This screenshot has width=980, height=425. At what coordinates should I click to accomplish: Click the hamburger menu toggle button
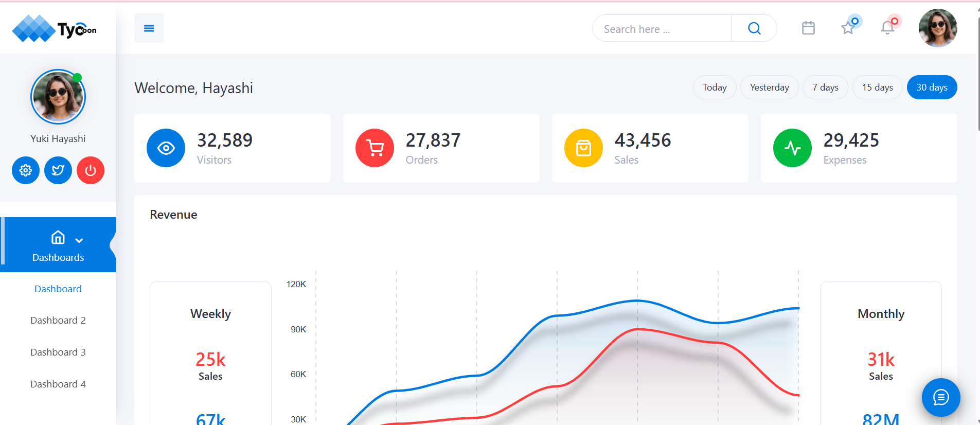pyautogui.click(x=149, y=28)
